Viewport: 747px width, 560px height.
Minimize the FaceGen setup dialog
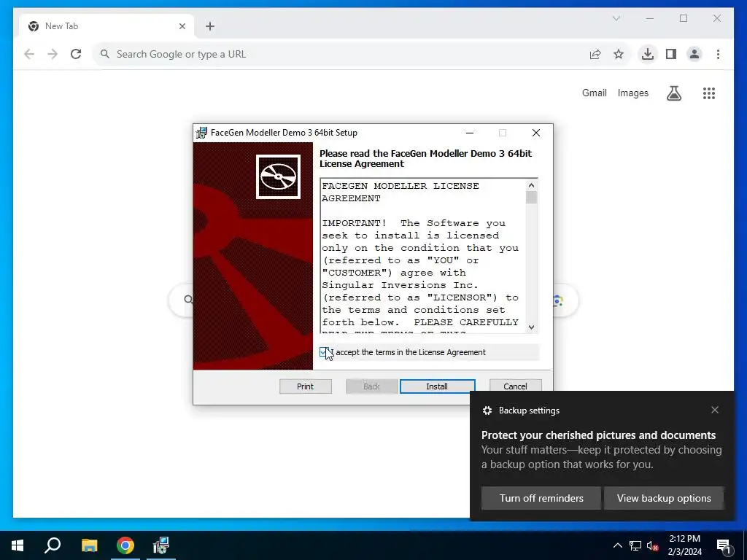(x=470, y=133)
